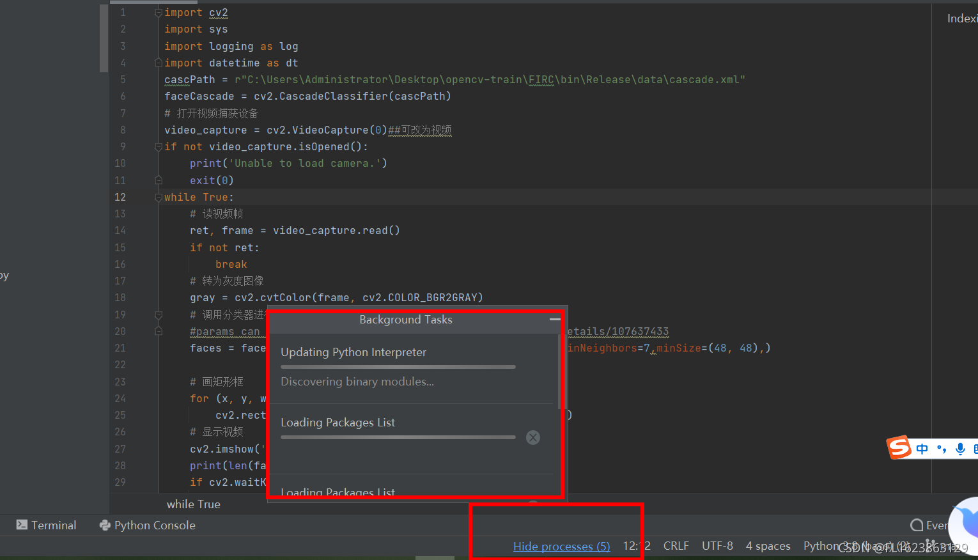
Task: Click the 'Updating Python Interpreter' task title
Action: [x=353, y=352]
